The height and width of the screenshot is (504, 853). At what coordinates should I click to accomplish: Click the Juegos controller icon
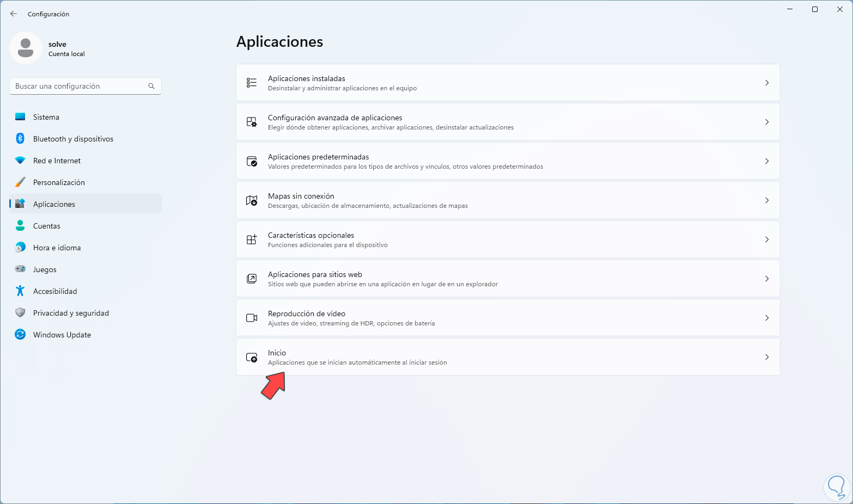click(20, 269)
